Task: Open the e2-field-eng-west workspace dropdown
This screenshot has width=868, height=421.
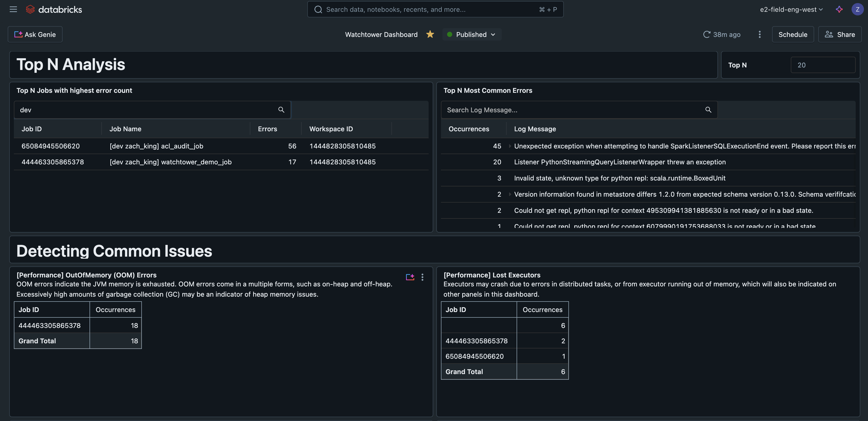Action: (x=791, y=9)
